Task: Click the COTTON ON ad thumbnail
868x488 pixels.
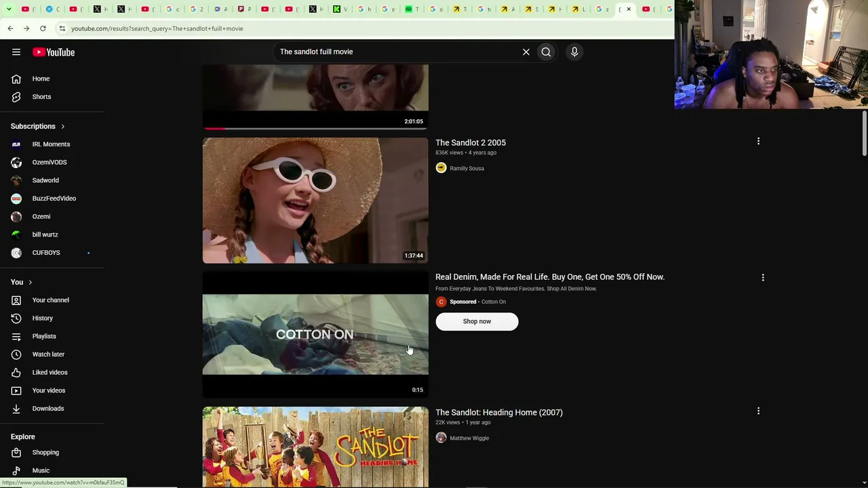Action: [x=315, y=335]
